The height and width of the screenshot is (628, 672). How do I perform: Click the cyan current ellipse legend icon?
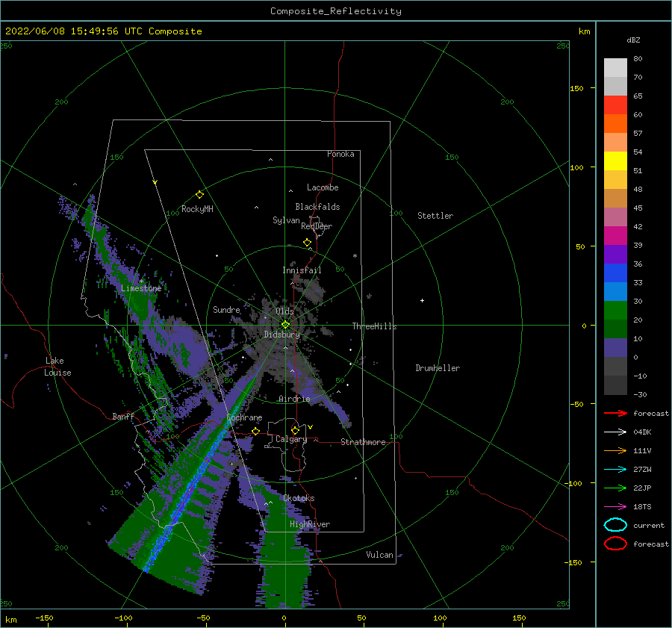click(x=615, y=525)
